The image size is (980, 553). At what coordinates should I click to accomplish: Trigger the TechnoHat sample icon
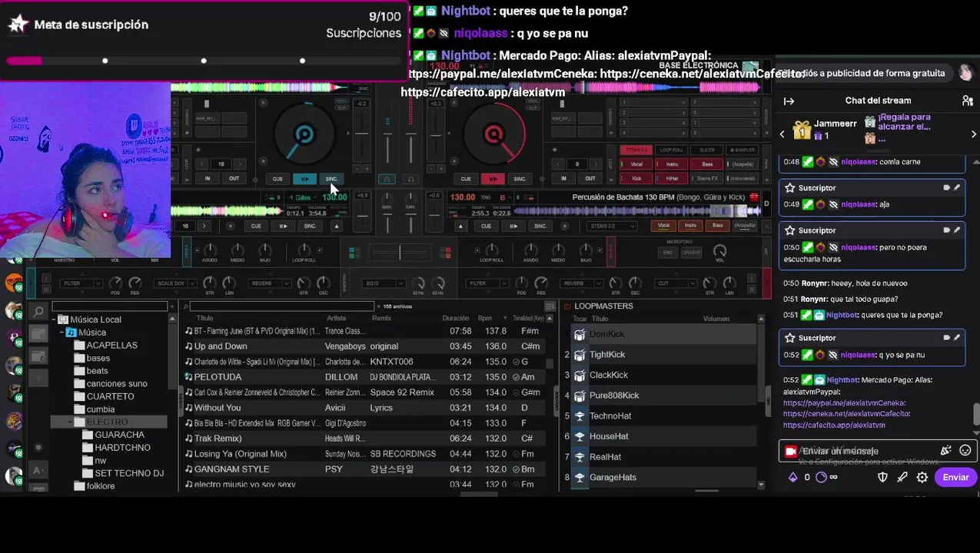click(x=580, y=416)
